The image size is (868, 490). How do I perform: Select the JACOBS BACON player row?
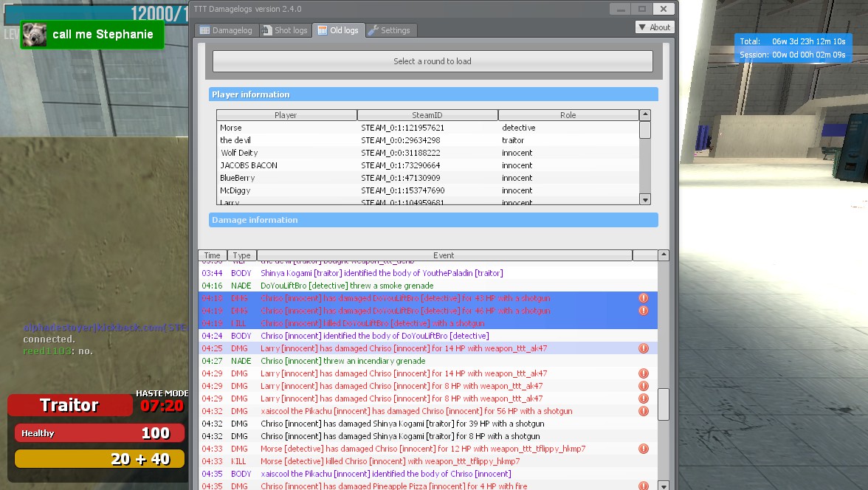(x=427, y=165)
